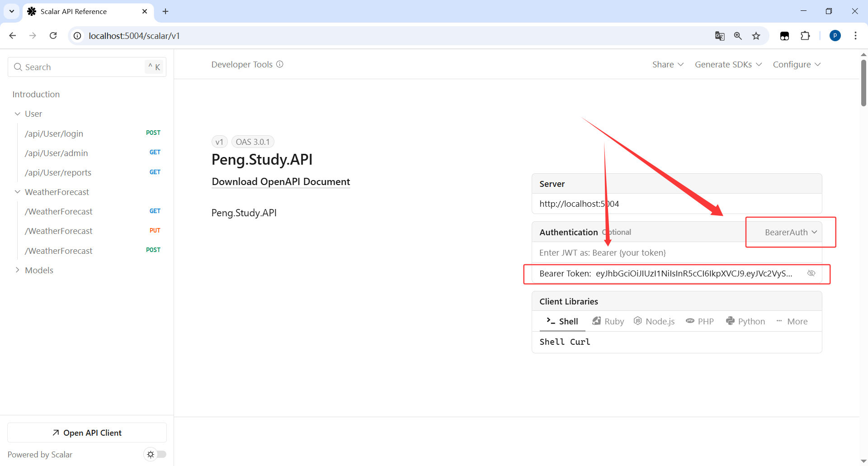
Task: Open the /WeatherForecast GET endpoint
Action: point(93,211)
